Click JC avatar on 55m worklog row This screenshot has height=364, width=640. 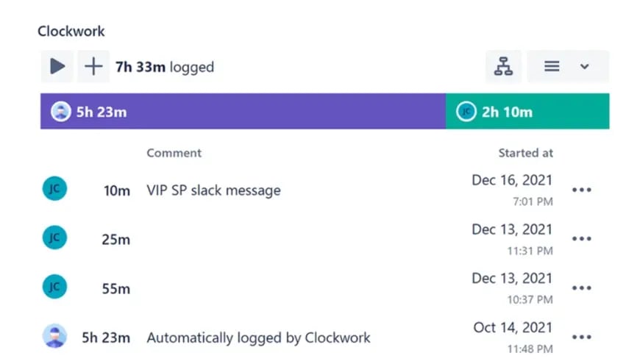pos(54,287)
